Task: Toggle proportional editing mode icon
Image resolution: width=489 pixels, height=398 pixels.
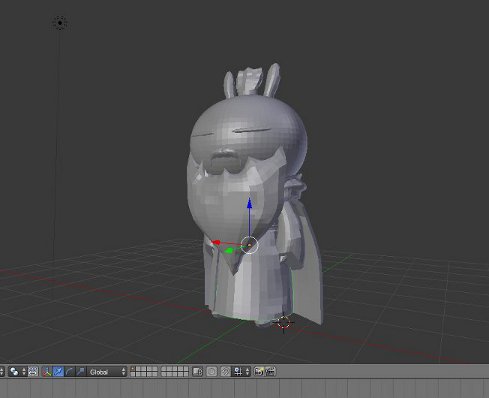Action: pos(211,371)
